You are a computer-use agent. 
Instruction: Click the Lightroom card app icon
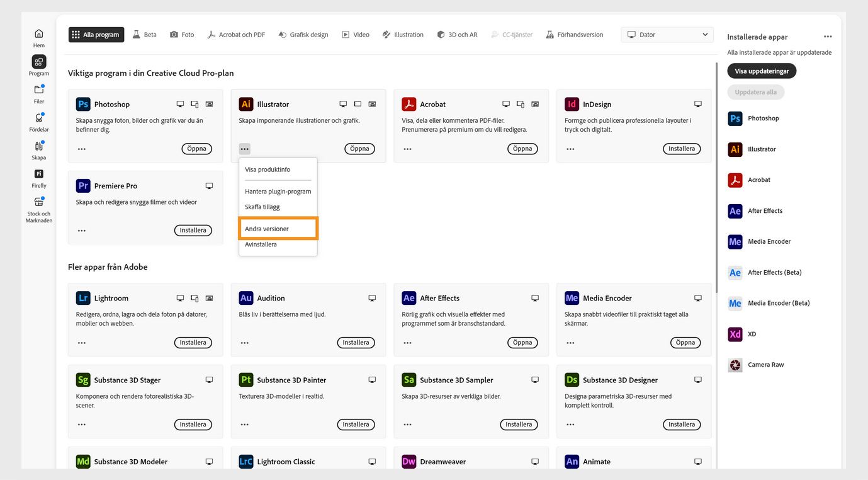[x=83, y=298]
